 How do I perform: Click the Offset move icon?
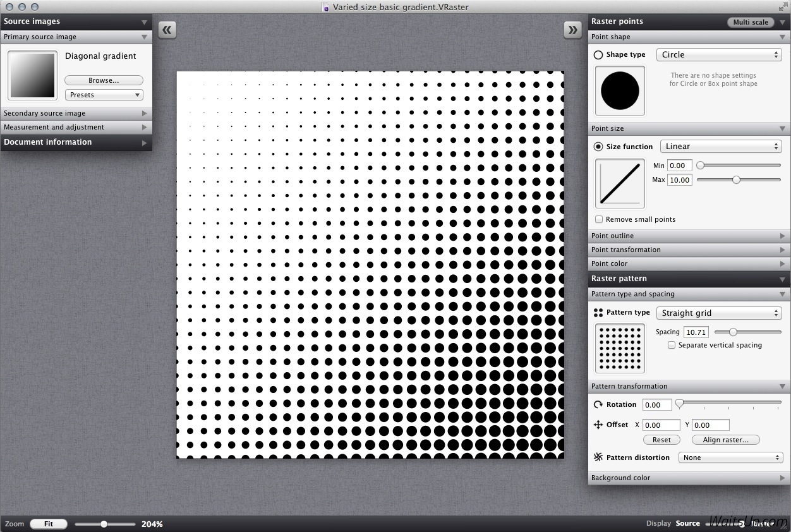598,425
